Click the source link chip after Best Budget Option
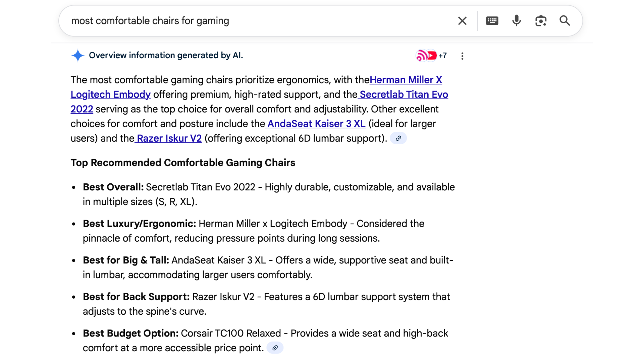The width and height of the screenshot is (644, 362). pyautogui.click(x=275, y=348)
